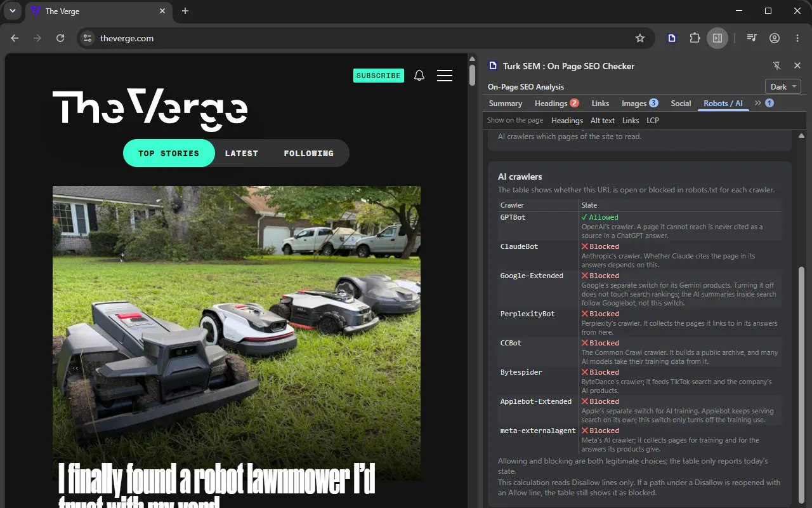Click the 'Blocked' state for meta-externalagent
This screenshot has height=508, width=812.
tap(600, 431)
